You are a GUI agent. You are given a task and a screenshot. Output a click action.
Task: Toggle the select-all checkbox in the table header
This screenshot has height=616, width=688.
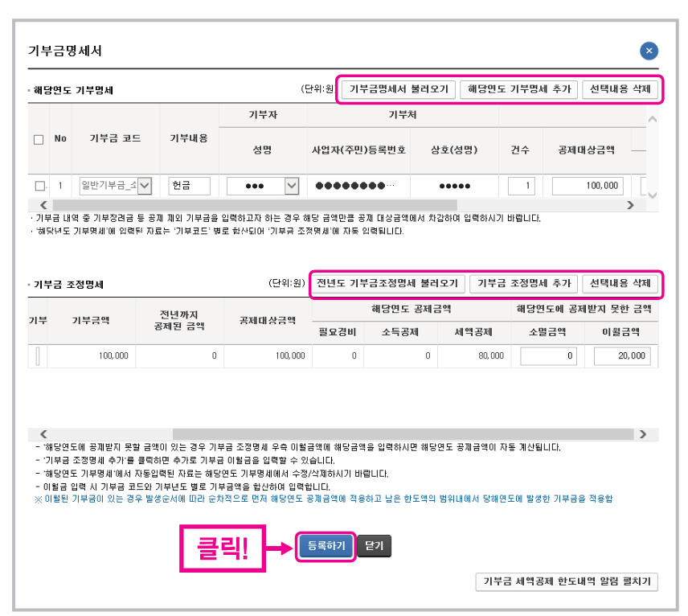point(37,139)
